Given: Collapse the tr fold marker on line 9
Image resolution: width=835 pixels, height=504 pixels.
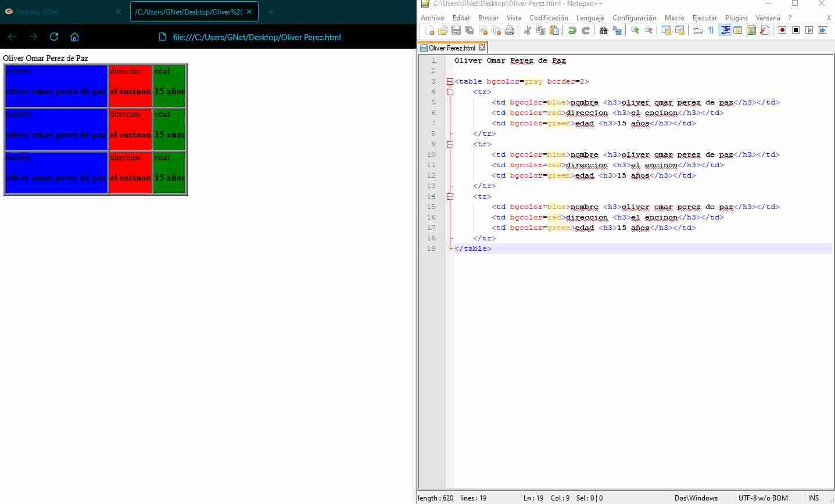Looking at the screenshot, I should pyautogui.click(x=450, y=144).
